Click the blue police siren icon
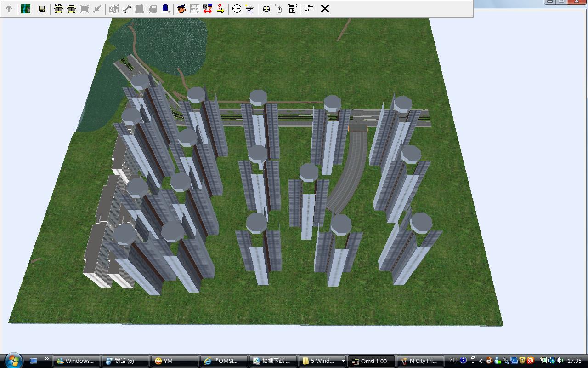The height and width of the screenshot is (368, 588). pyautogui.click(x=165, y=9)
